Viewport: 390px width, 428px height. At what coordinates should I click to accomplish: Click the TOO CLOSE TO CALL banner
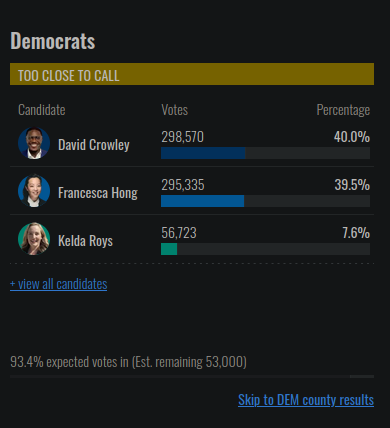192,74
